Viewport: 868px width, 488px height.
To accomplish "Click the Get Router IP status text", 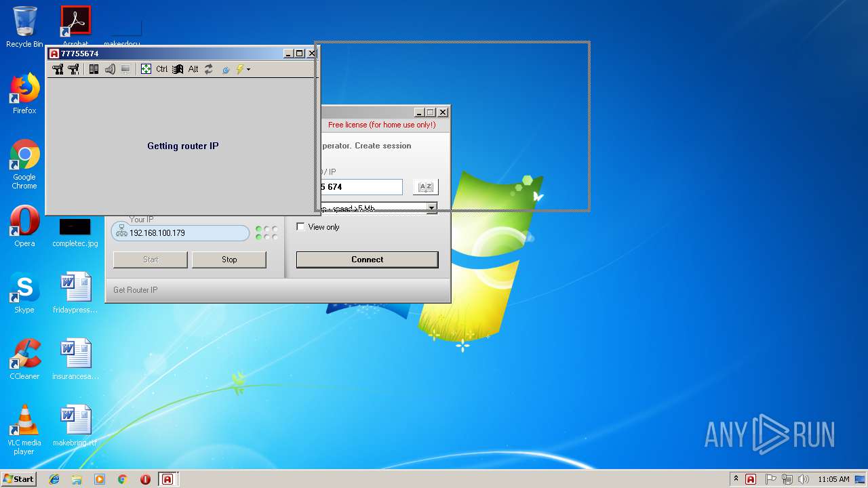I will click(135, 290).
